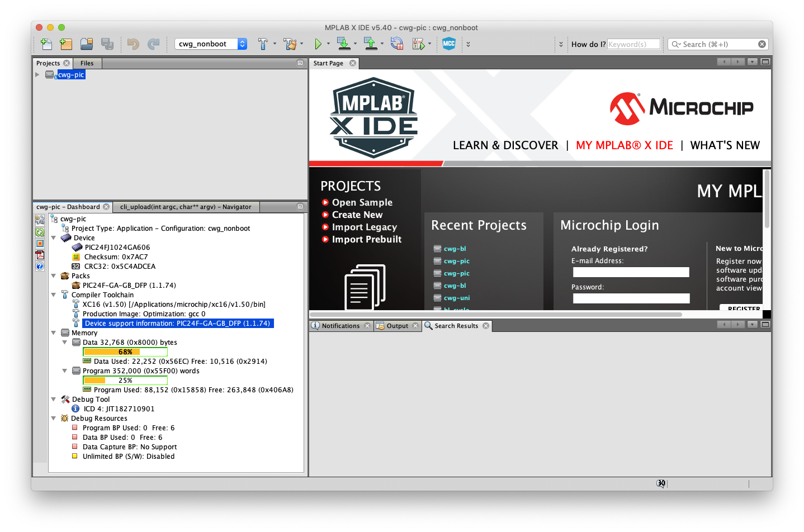The image size is (804, 532).
Task: Click the green refresh icon in the dashboard sidebar
Action: (x=40, y=232)
